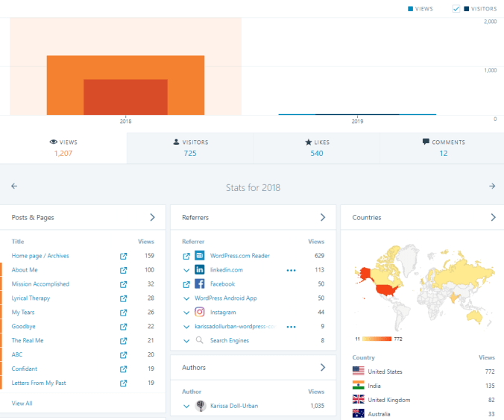Click the country views gradient scale bar

[x=377, y=339]
